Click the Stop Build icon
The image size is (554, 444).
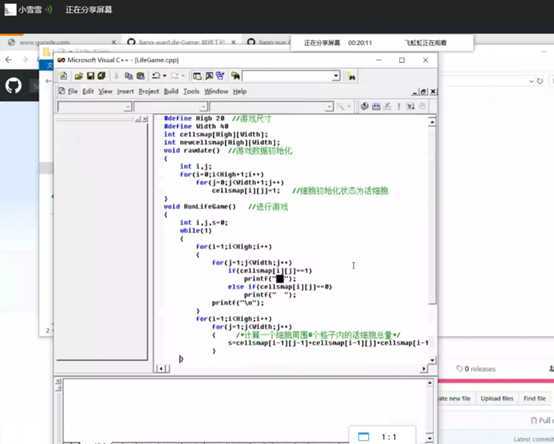pos(388,106)
